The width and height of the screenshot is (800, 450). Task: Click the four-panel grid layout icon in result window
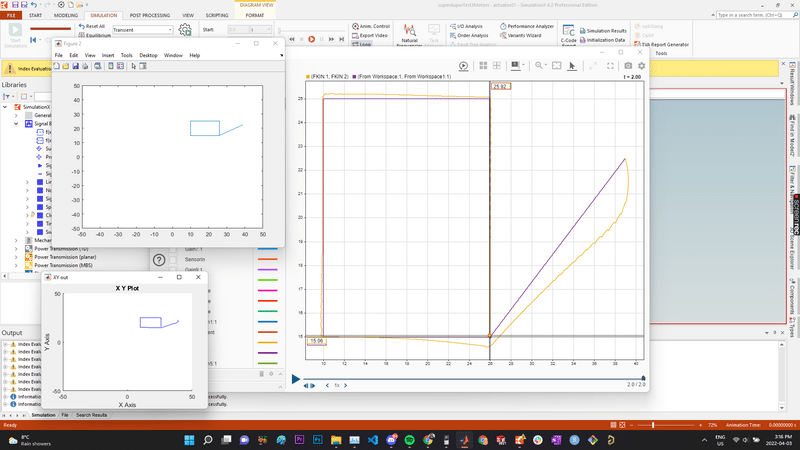pos(483,65)
